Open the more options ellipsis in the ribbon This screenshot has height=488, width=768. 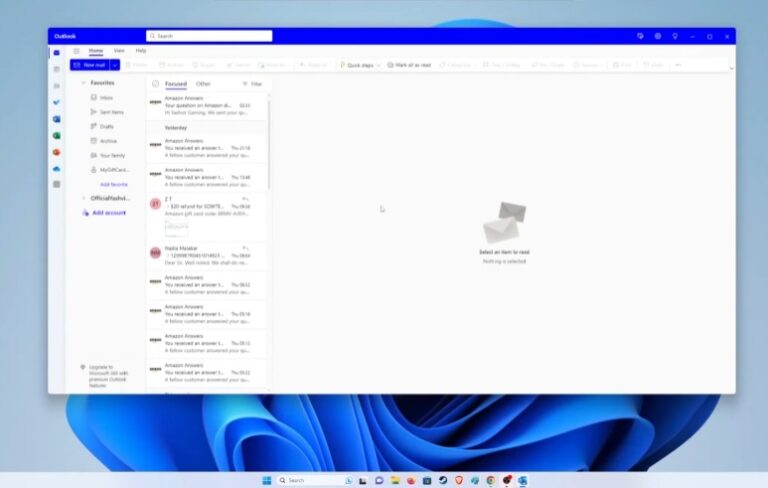678,65
